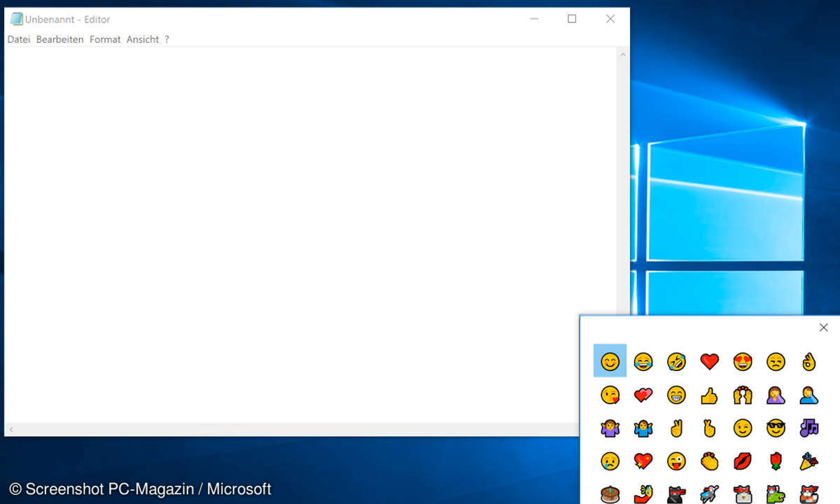840x504 pixels.
Task: Select the selfie arm emoji
Action: (x=643, y=493)
